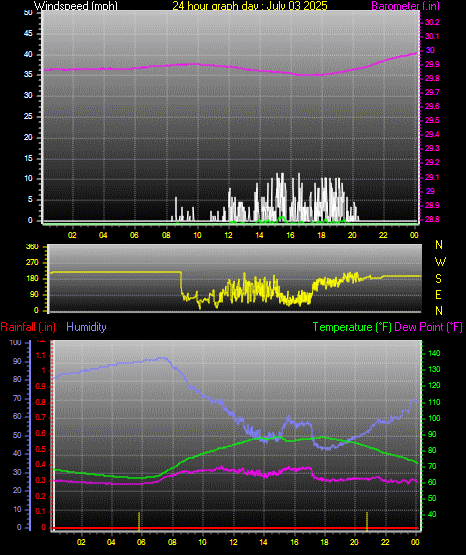Click the "S" compass direction label
Viewport: 466px width, 555px height.
tap(438, 279)
